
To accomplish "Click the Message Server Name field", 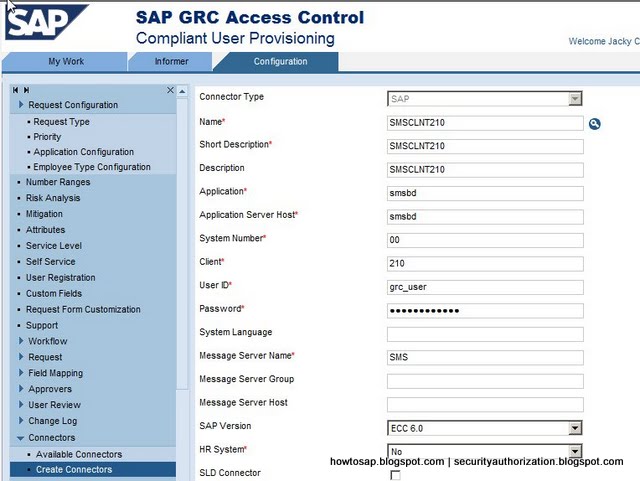I will point(485,358).
